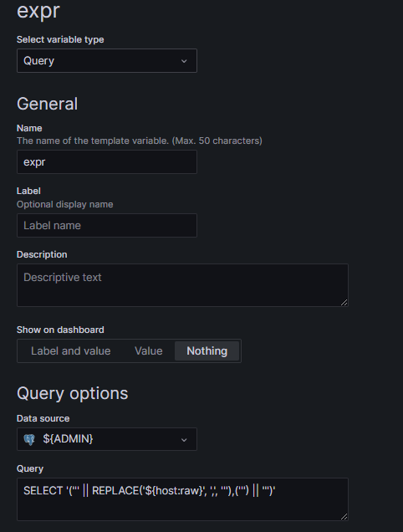Click into the 'Label name' input
Screen dimensions: 403x532
(107, 225)
